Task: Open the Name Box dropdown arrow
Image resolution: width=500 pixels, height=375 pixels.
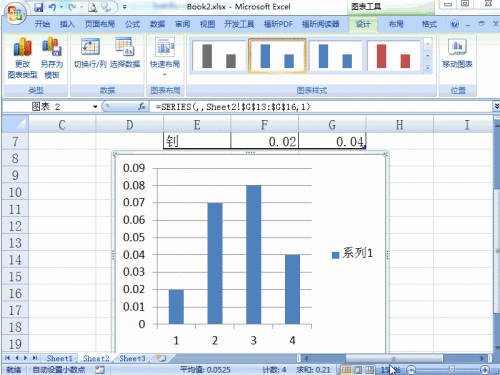Action: point(95,107)
